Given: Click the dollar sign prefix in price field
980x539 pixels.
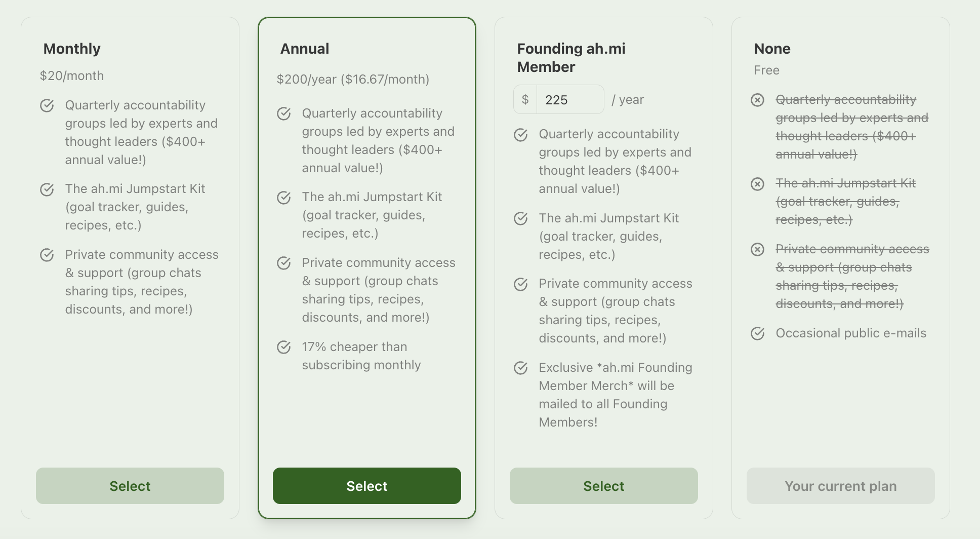Looking at the screenshot, I should pos(525,100).
